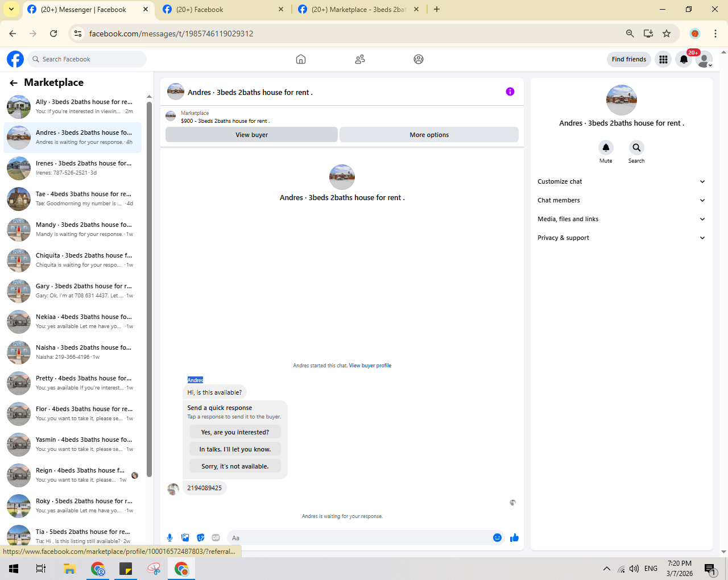Open a new browser tab

437,9
